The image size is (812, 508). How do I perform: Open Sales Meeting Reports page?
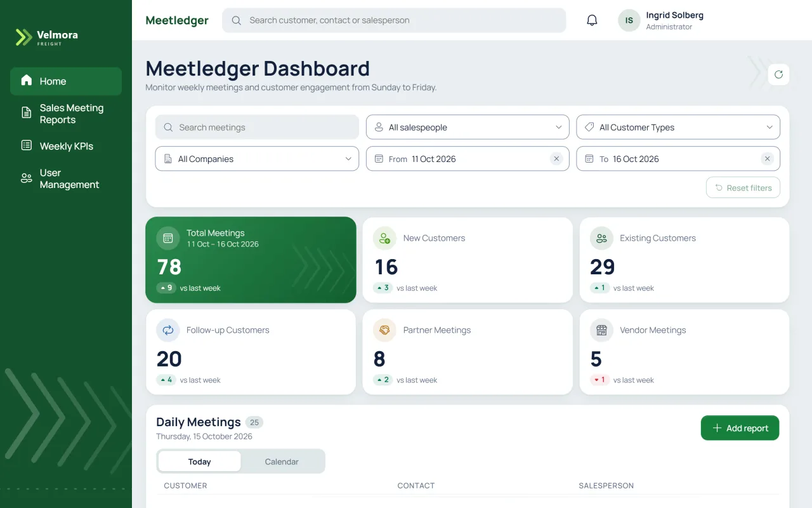click(x=66, y=114)
